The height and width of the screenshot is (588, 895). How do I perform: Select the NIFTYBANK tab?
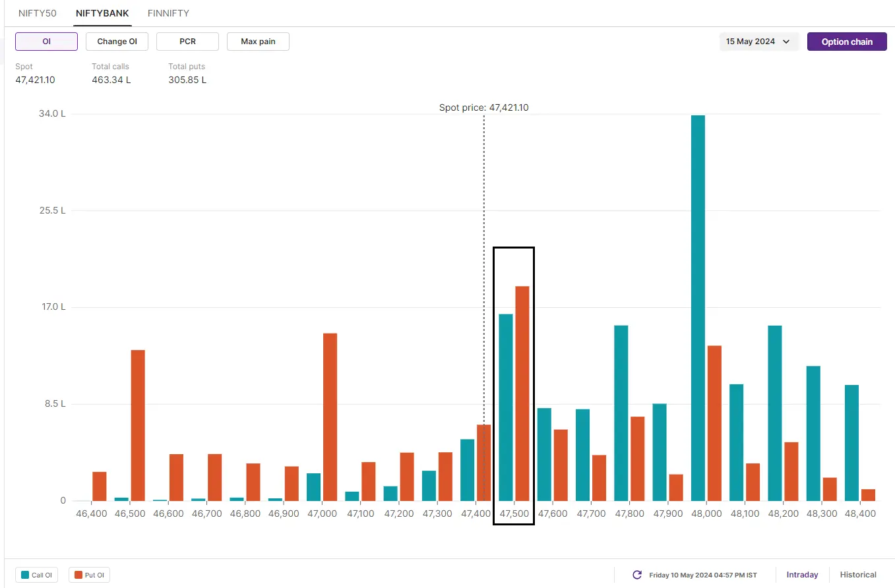(102, 13)
